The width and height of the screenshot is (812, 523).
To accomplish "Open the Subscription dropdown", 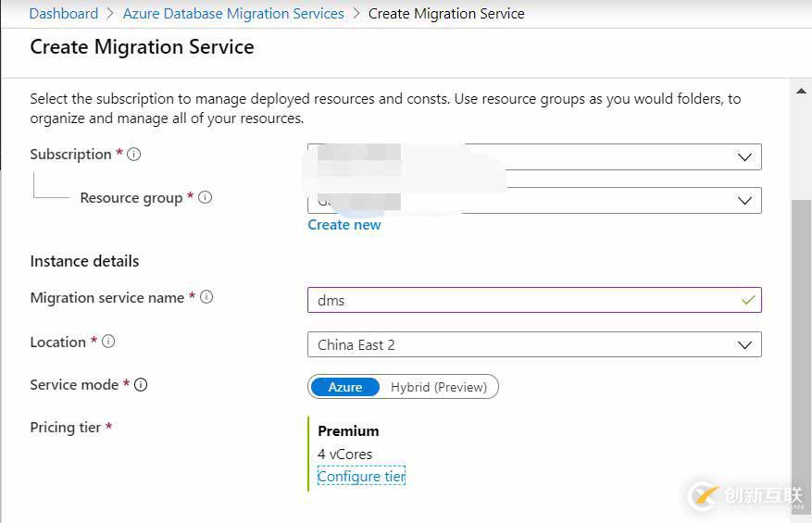I will pyautogui.click(x=744, y=157).
